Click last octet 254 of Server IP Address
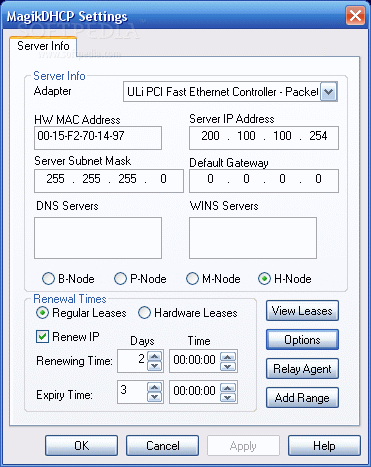Image resolution: width=371 pixels, height=467 pixels. [318, 136]
